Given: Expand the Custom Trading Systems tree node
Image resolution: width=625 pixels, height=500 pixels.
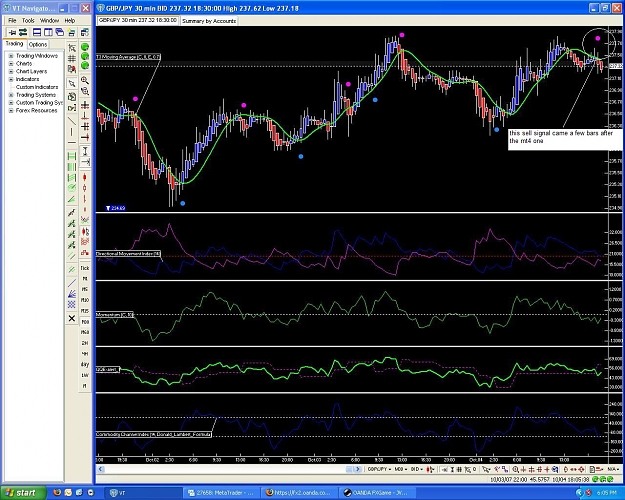Looking at the screenshot, I should click(x=11, y=102).
